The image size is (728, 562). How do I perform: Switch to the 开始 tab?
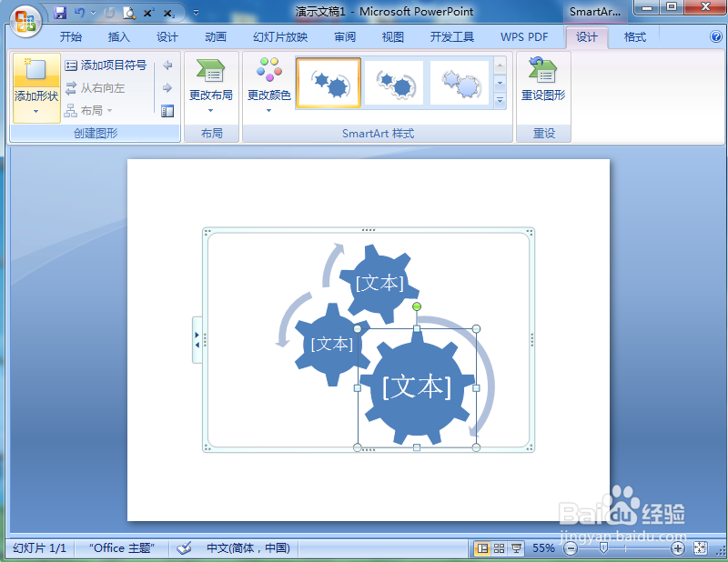[71, 37]
